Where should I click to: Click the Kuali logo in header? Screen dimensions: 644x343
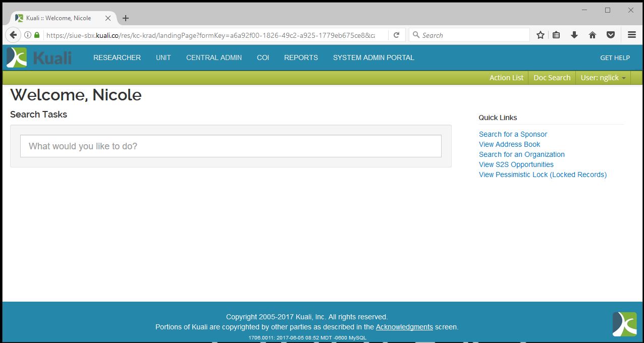click(39, 58)
